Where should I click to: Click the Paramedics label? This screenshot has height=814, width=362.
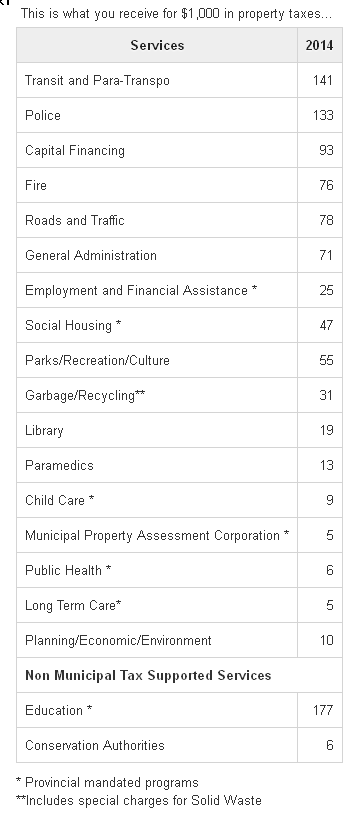pos(59,465)
